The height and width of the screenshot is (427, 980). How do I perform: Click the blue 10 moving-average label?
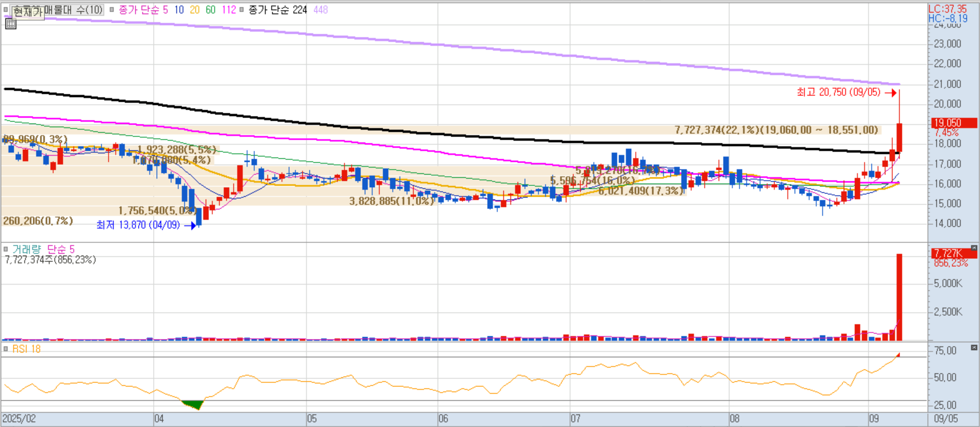pyautogui.click(x=179, y=9)
